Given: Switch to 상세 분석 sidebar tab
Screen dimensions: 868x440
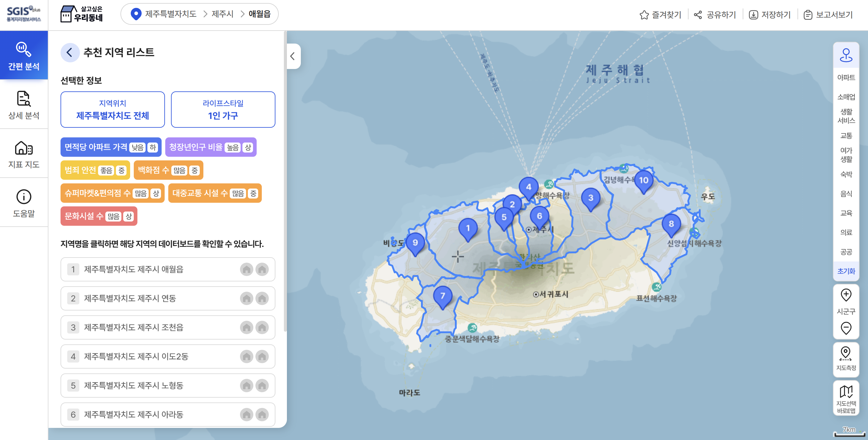Looking at the screenshot, I should [24, 105].
